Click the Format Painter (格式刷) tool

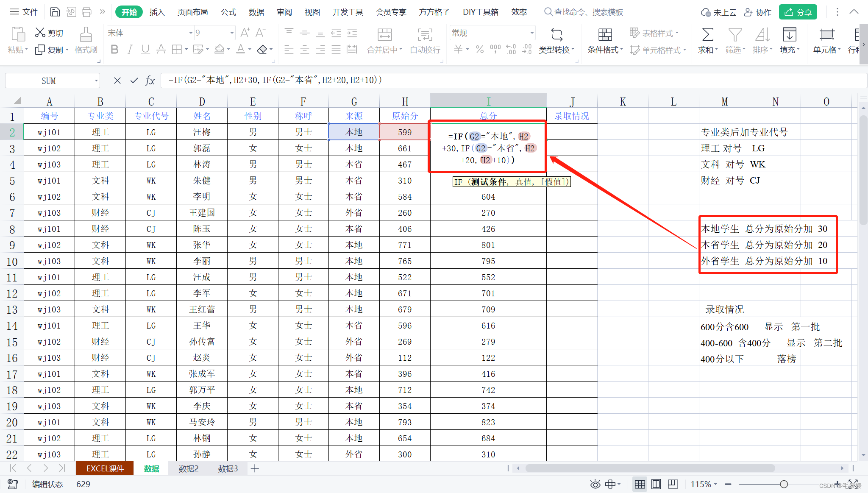coord(86,41)
